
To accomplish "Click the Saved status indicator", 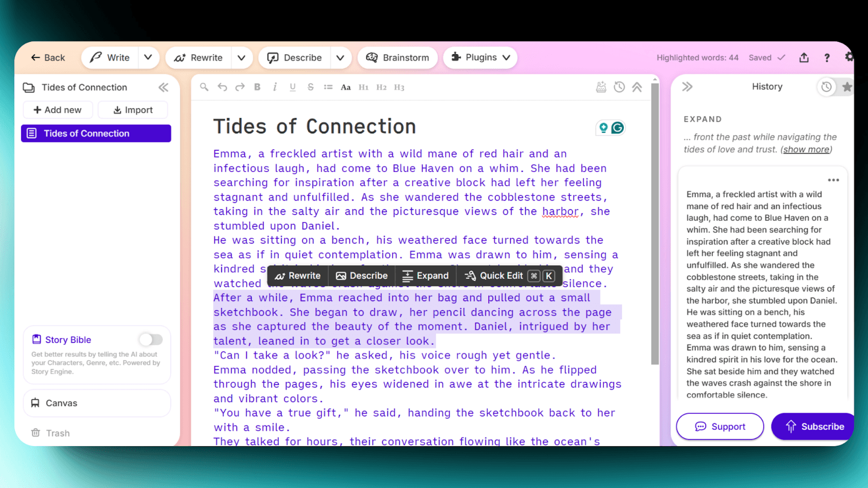I will (x=767, y=57).
